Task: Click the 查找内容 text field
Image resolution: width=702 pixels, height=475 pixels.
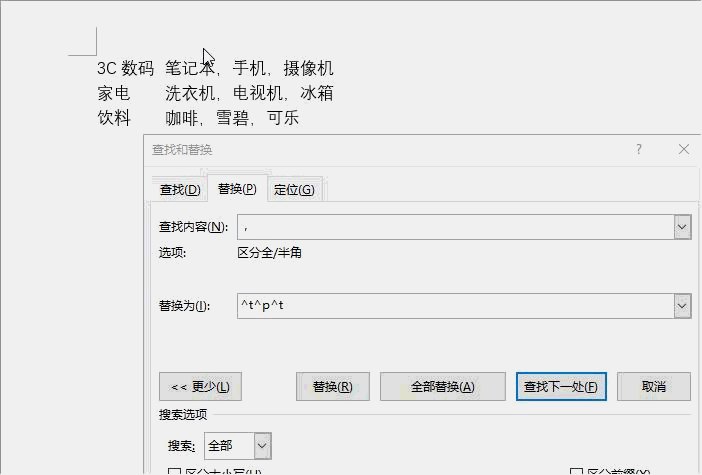Action: coord(455,227)
